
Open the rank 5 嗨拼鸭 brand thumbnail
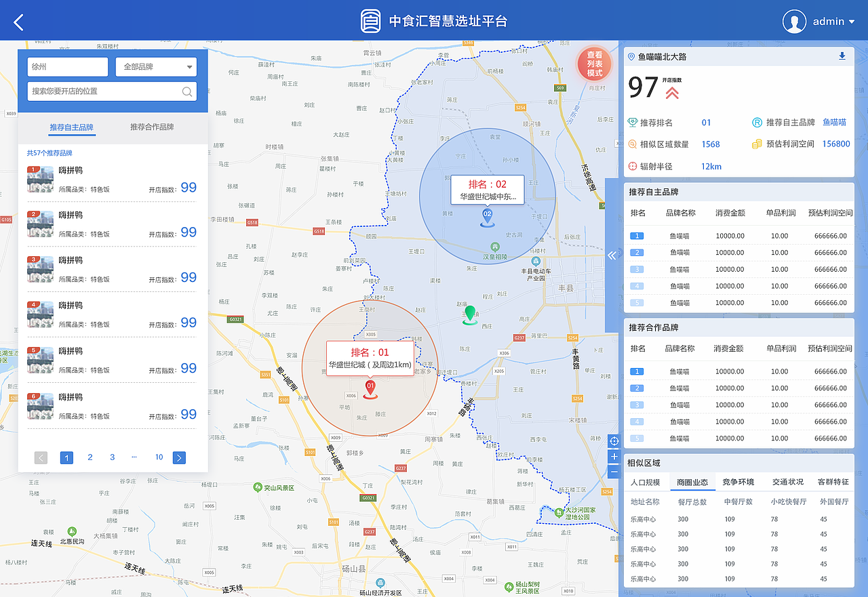coord(40,361)
